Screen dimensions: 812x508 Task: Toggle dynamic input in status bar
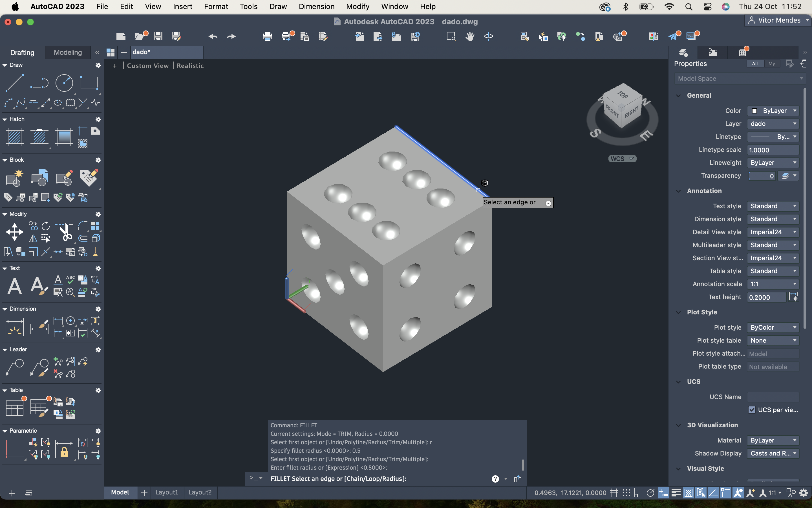663,493
